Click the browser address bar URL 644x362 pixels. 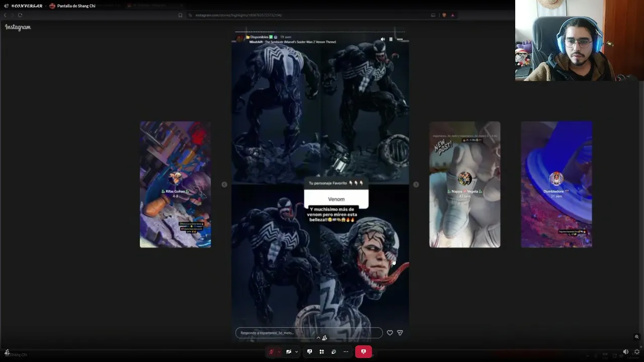pos(238,15)
